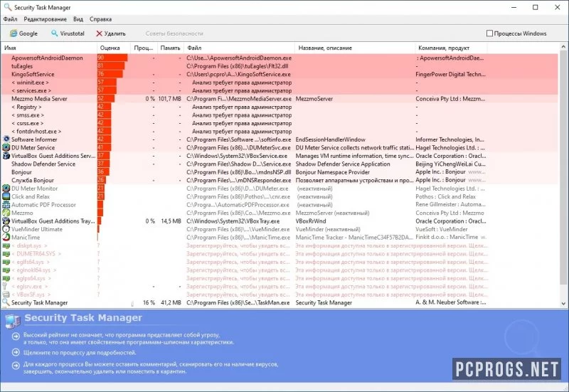Click the computer icon in info panel
Screen dimensions: 569x392
(13, 322)
